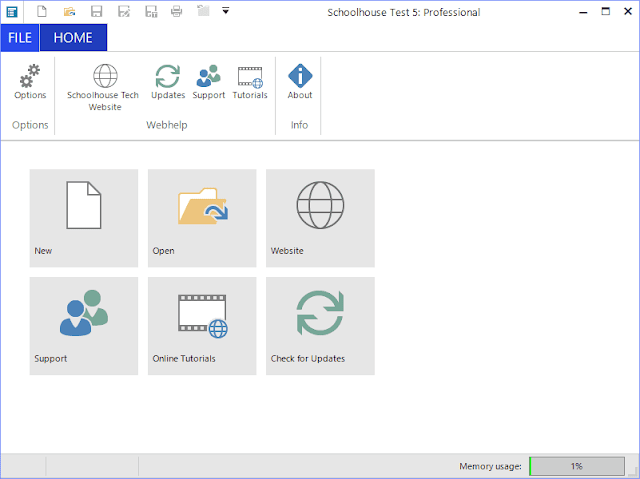640x479 pixels.
Task: Switch to the HOME ribbon tab
Action: [x=73, y=38]
